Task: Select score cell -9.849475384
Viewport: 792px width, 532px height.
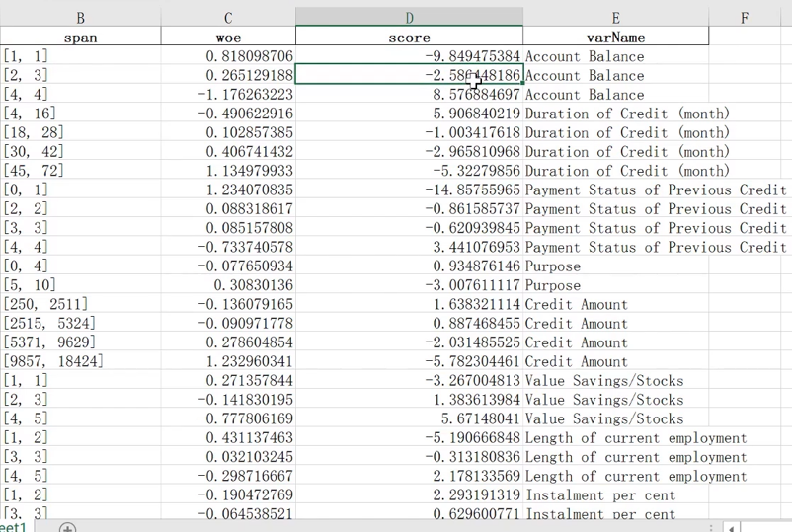Action: tap(409, 56)
